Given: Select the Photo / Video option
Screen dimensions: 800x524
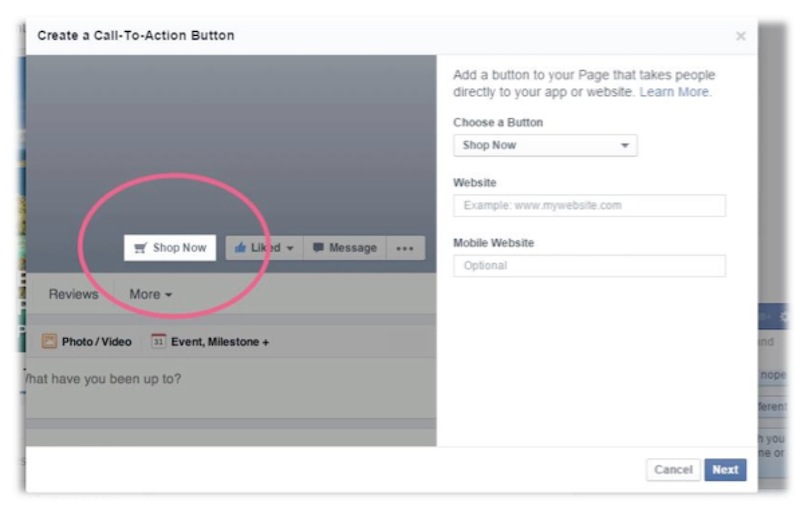Looking at the screenshot, I should [87, 341].
